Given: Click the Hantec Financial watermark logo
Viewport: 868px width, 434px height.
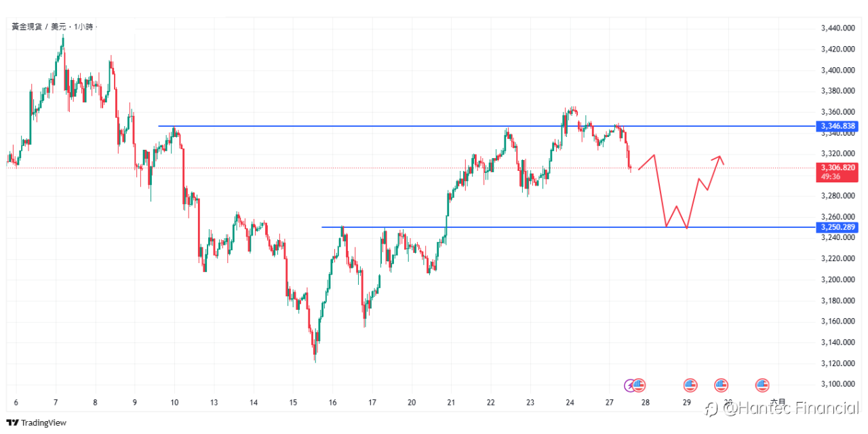Looking at the screenshot, I should tap(781, 408).
